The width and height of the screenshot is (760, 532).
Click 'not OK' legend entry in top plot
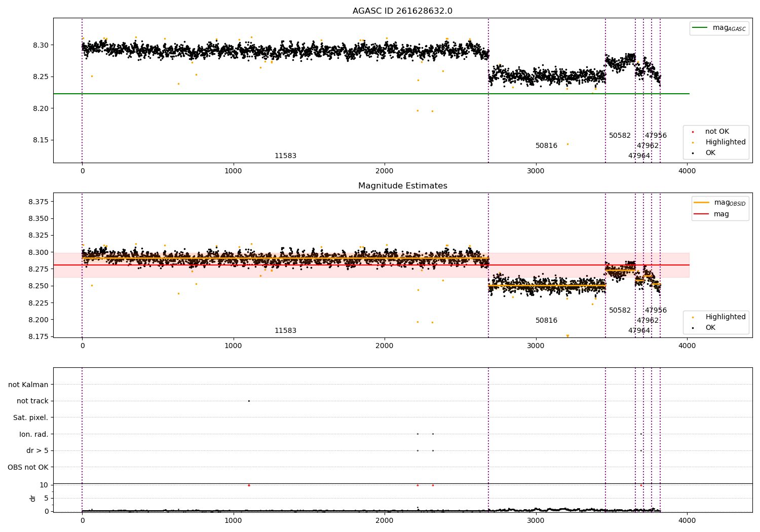716,131
